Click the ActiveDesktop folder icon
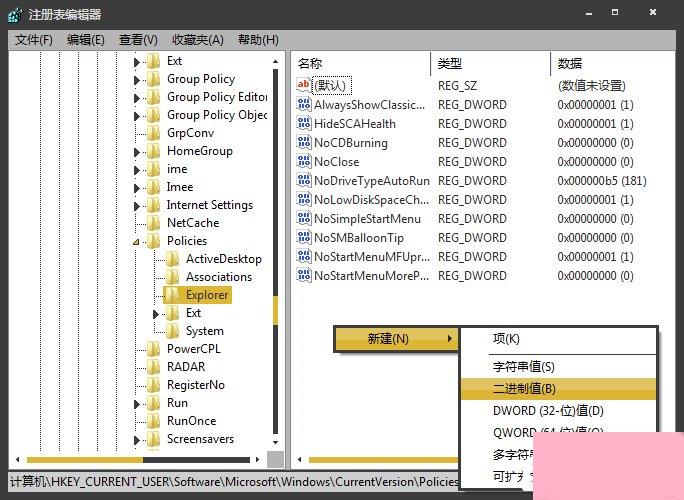 click(x=172, y=259)
